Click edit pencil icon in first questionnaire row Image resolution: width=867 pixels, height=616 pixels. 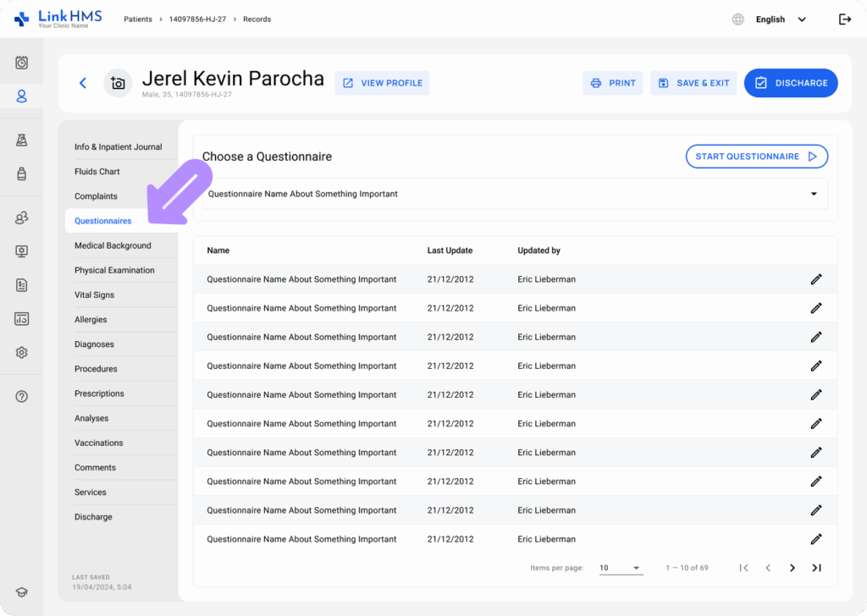pos(816,279)
